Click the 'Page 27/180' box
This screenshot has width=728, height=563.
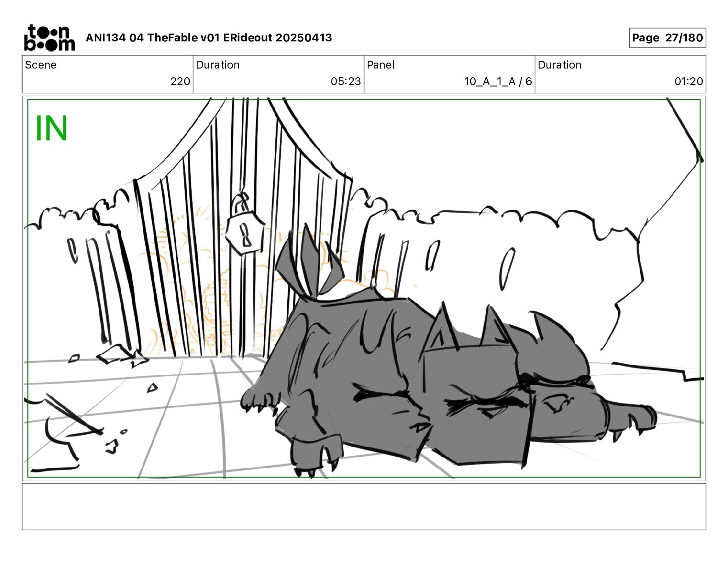(667, 38)
